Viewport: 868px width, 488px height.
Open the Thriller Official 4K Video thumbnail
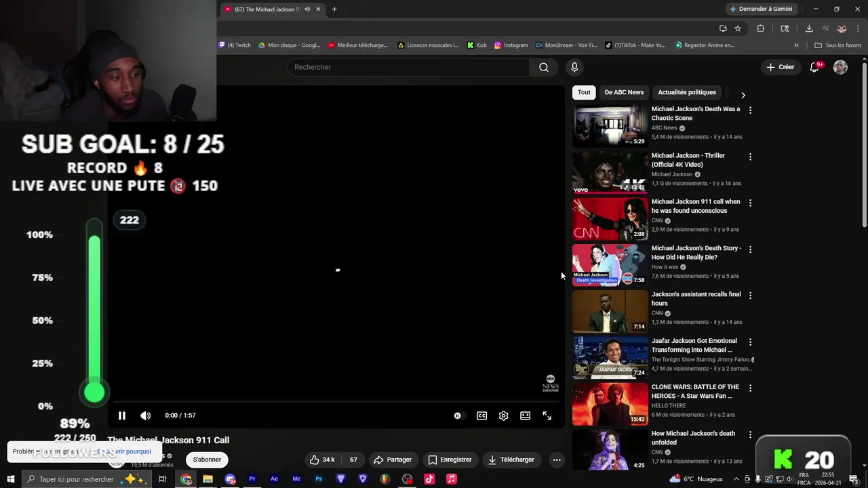(x=610, y=172)
